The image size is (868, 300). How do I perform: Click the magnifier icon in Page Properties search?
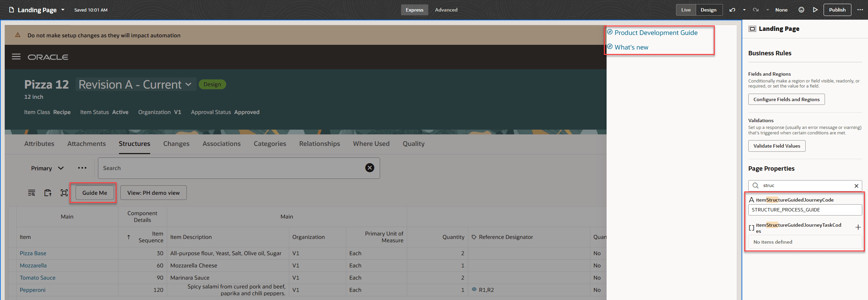click(755, 185)
